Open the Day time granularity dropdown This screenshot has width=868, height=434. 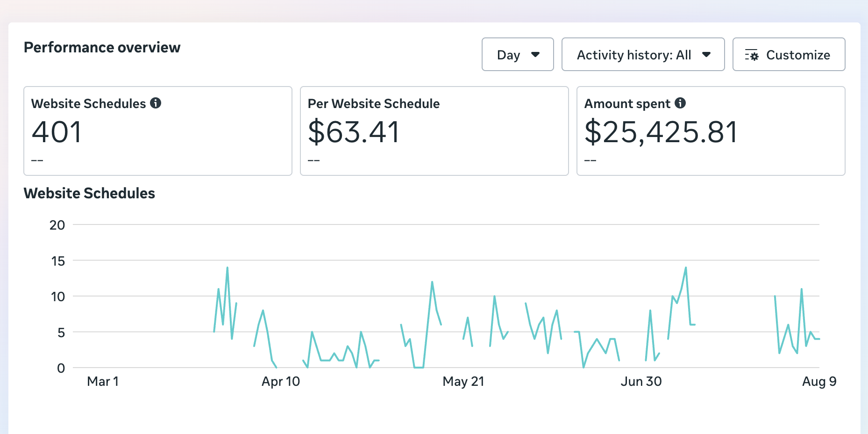(x=518, y=55)
